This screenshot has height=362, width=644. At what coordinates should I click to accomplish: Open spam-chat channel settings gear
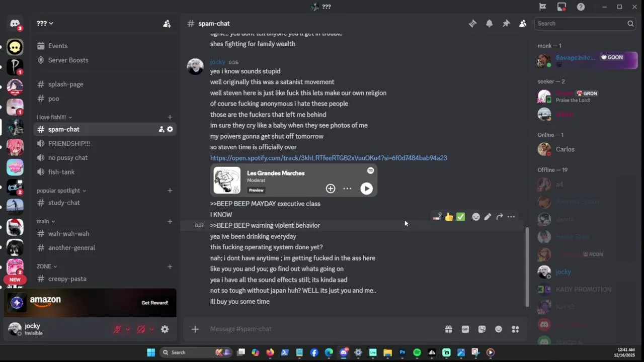pyautogui.click(x=170, y=129)
